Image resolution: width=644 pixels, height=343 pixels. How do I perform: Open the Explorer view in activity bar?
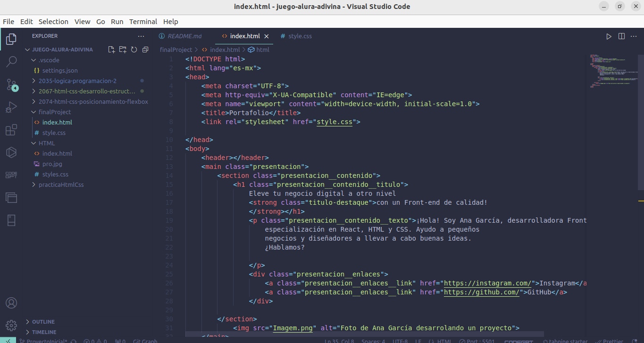pos(11,39)
